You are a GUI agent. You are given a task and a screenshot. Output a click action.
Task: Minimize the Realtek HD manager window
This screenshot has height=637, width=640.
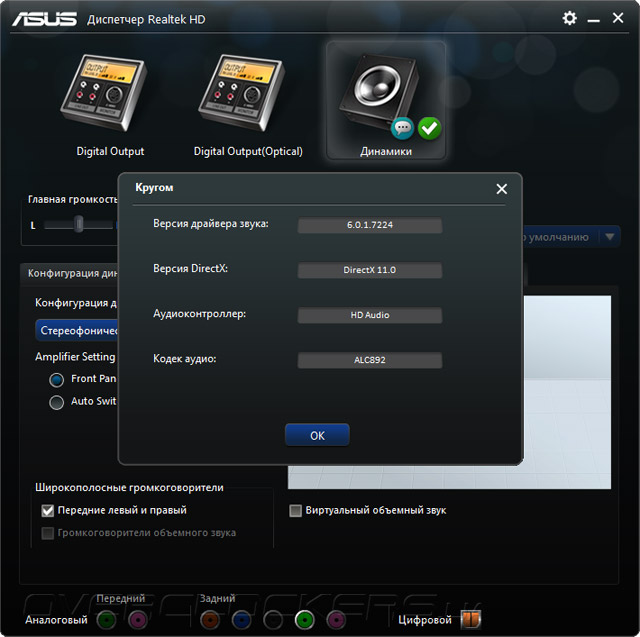click(x=593, y=19)
